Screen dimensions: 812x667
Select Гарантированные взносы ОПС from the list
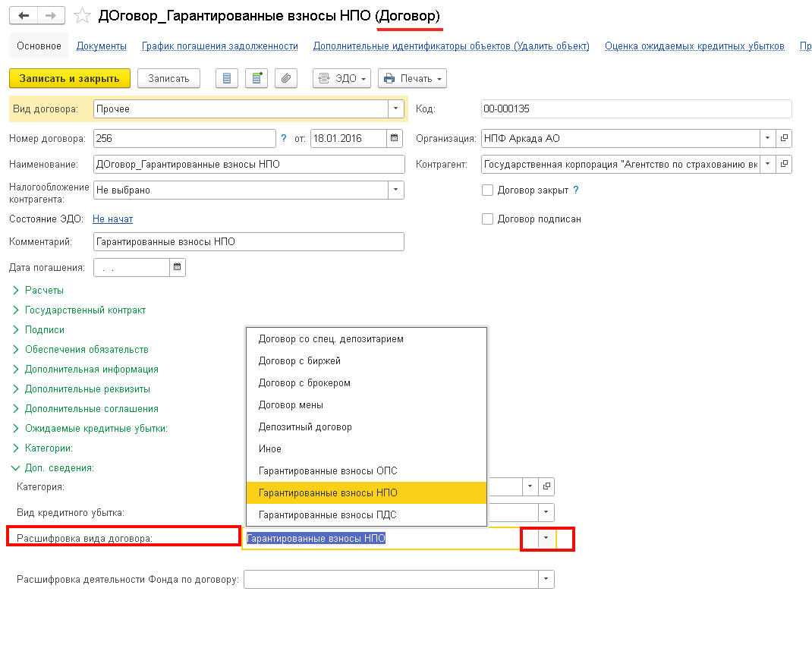pyautogui.click(x=328, y=471)
